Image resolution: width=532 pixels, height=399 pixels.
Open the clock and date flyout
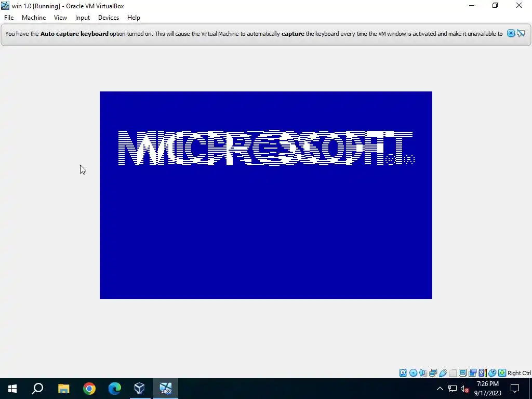[487, 389]
